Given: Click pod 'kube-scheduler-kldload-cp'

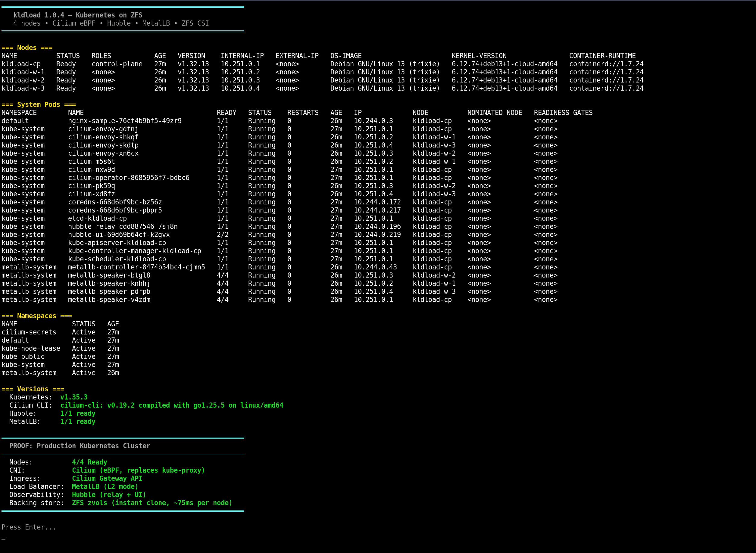Looking at the screenshot, I should (x=117, y=259).
